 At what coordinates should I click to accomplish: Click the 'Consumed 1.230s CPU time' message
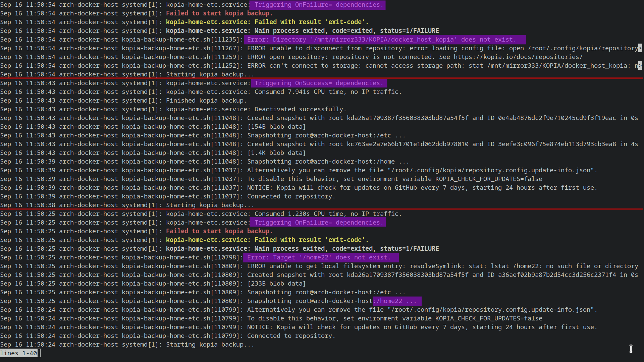pyautogui.click(x=328, y=214)
